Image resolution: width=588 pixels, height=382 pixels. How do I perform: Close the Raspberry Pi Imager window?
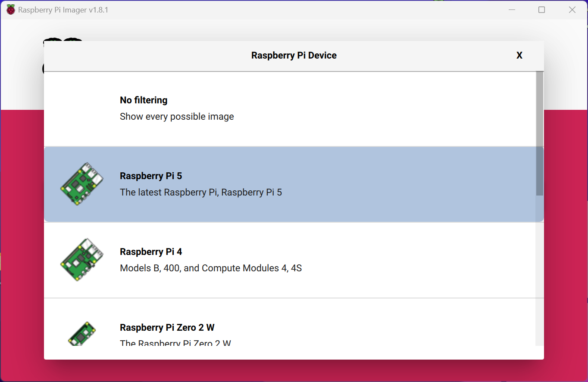point(572,9)
